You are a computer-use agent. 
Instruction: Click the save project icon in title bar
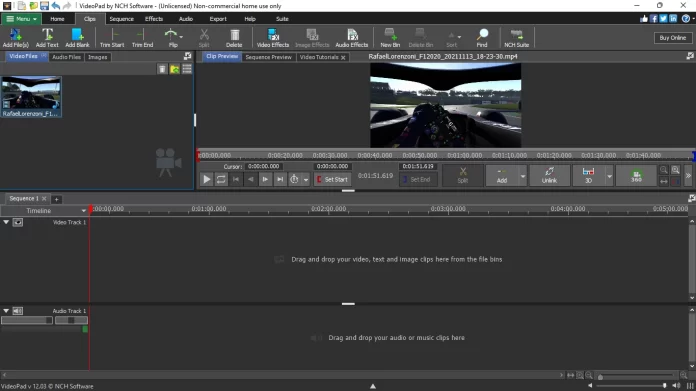(x=44, y=6)
